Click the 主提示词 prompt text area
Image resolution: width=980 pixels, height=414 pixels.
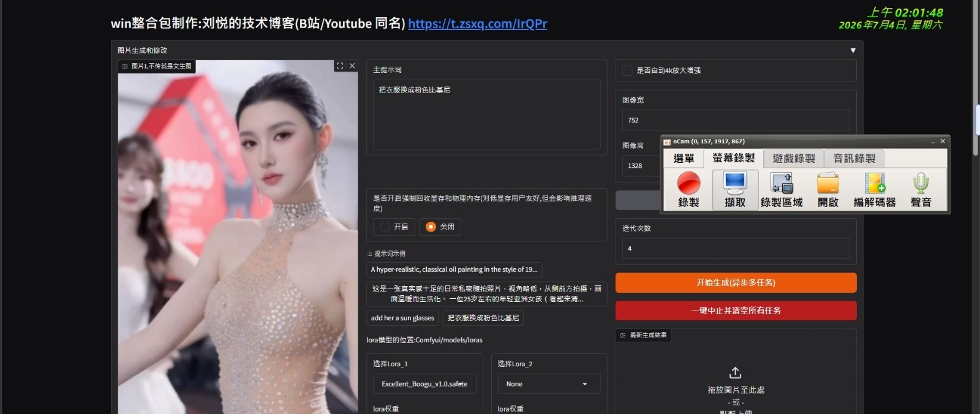[487, 114]
